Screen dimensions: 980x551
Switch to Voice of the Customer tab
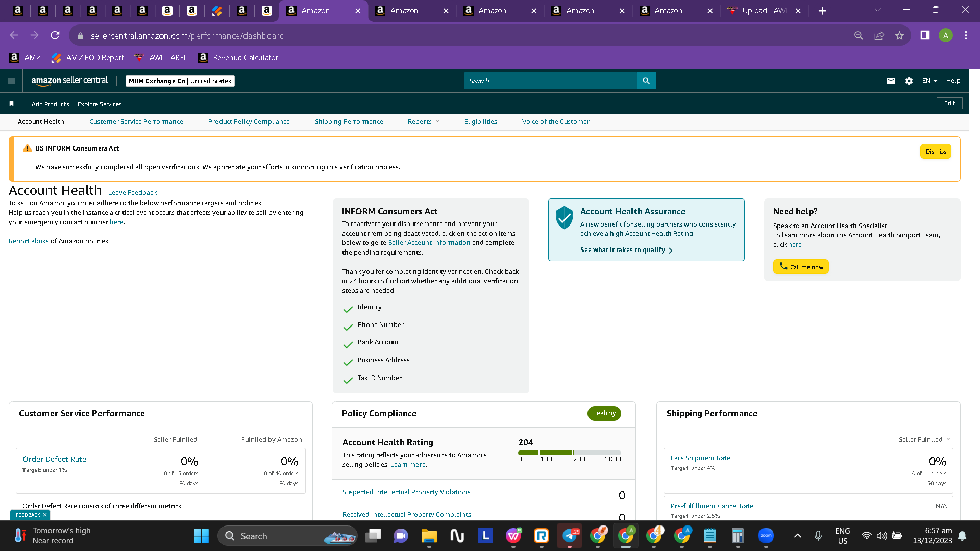555,121
